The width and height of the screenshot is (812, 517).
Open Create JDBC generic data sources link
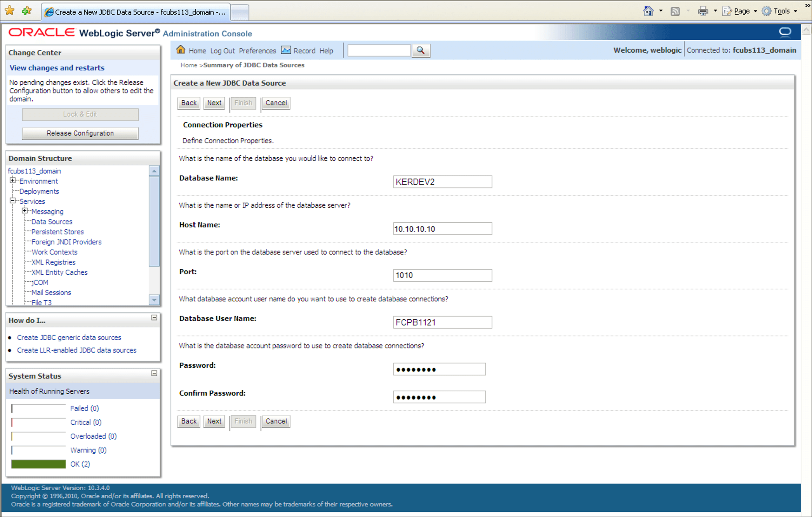coord(69,337)
